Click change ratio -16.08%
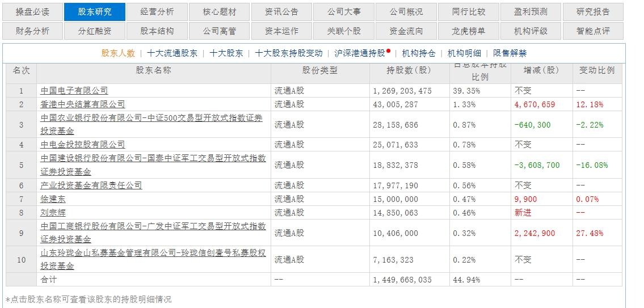Image resolution: width=644 pixels, height=308 pixels. [x=592, y=165]
